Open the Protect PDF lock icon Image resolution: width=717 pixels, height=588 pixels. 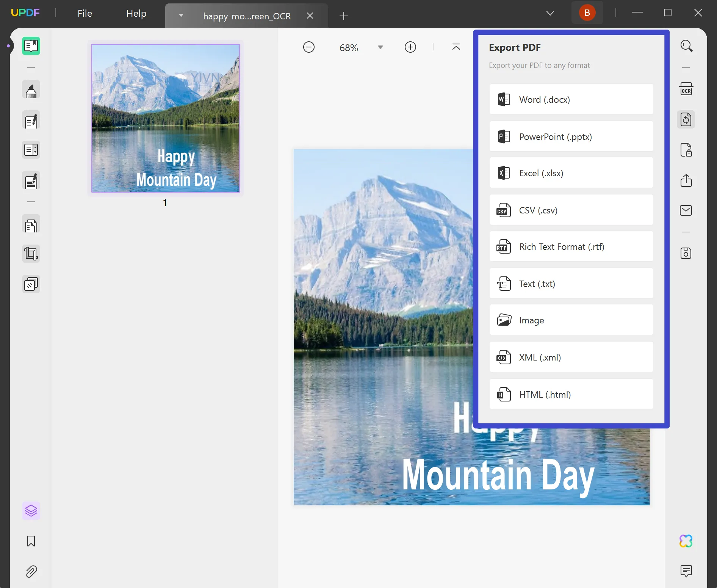click(686, 150)
